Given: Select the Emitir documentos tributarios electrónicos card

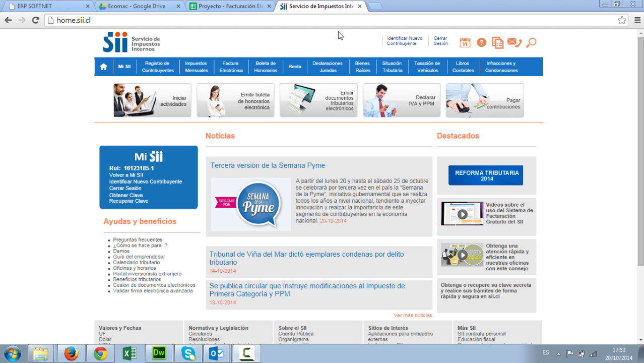Looking at the screenshot, I should (318, 100).
